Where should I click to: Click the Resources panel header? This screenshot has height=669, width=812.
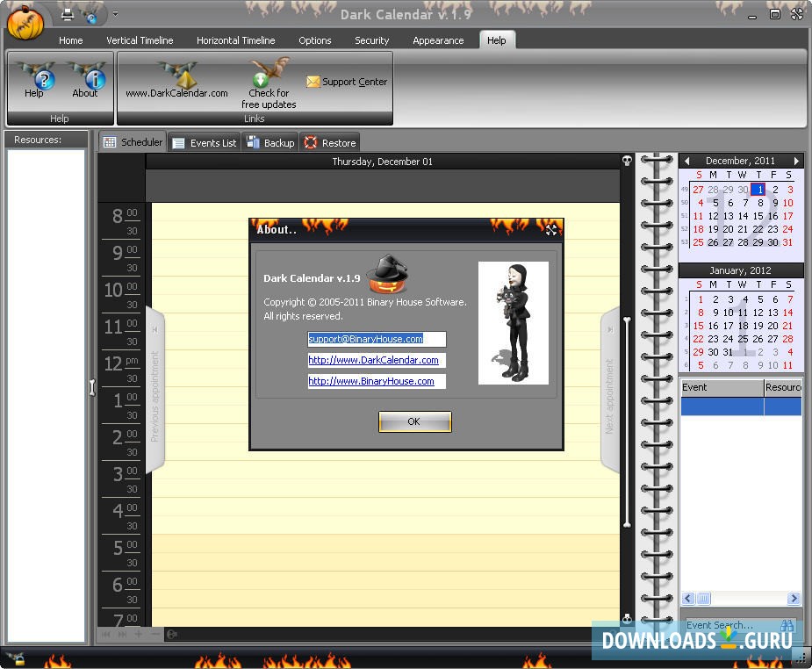[46, 140]
